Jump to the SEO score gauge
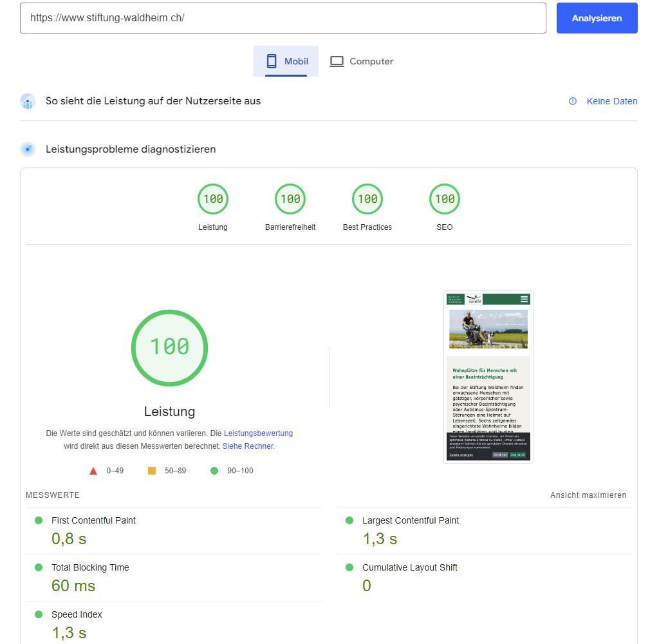Viewport: 659px width, 644px height. click(x=445, y=199)
